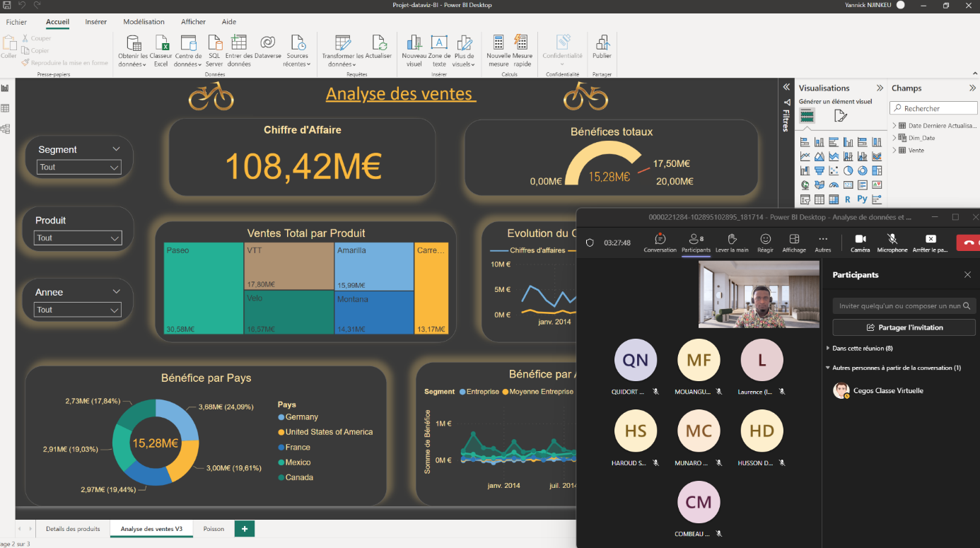Switch to Details des produits page
The width and height of the screenshot is (980, 548).
coord(73,529)
